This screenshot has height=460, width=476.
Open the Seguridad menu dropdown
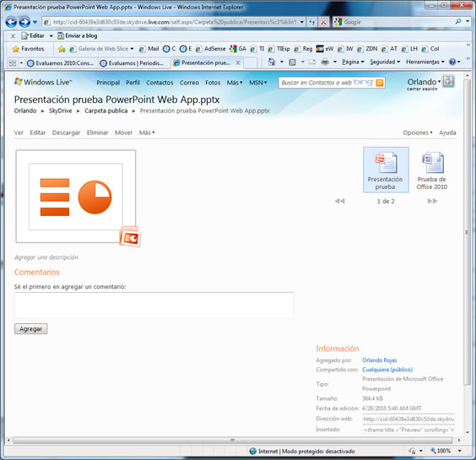[x=385, y=62]
